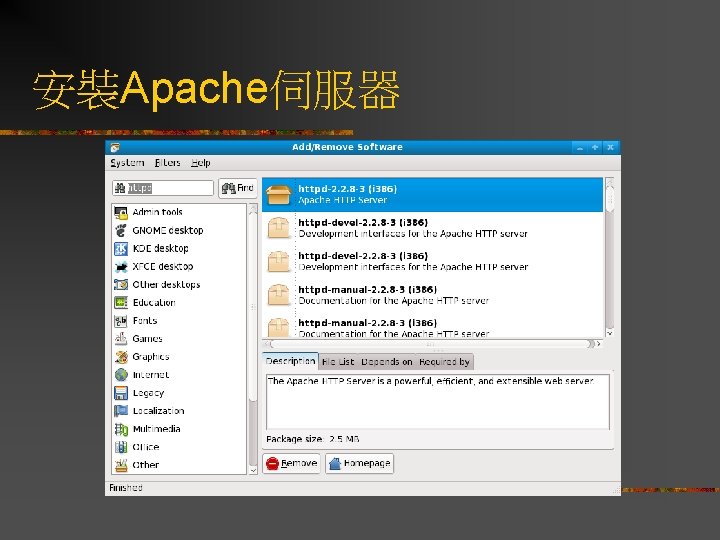720x540 pixels.
Task: Click in the search text field
Action: coord(163,188)
